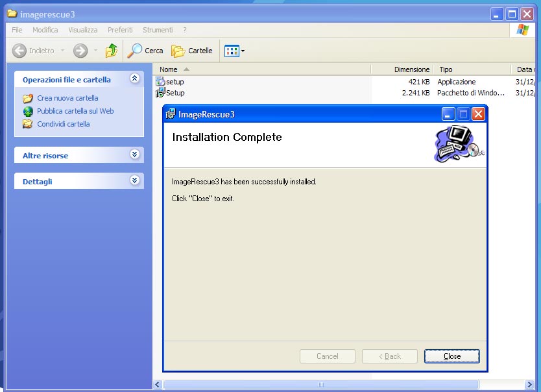Click the folder icon in imagerescue3 title bar
Image resolution: width=541 pixels, height=392 pixels.
[12, 14]
